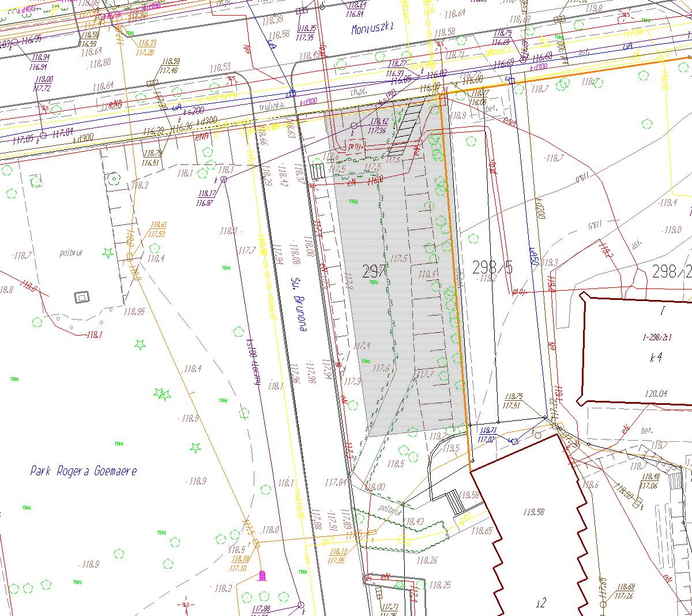Image resolution: width=692 pixels, height=616 pixels.
Task: Click the 'Park Rogera Goemaere' label
Action: 84,471
